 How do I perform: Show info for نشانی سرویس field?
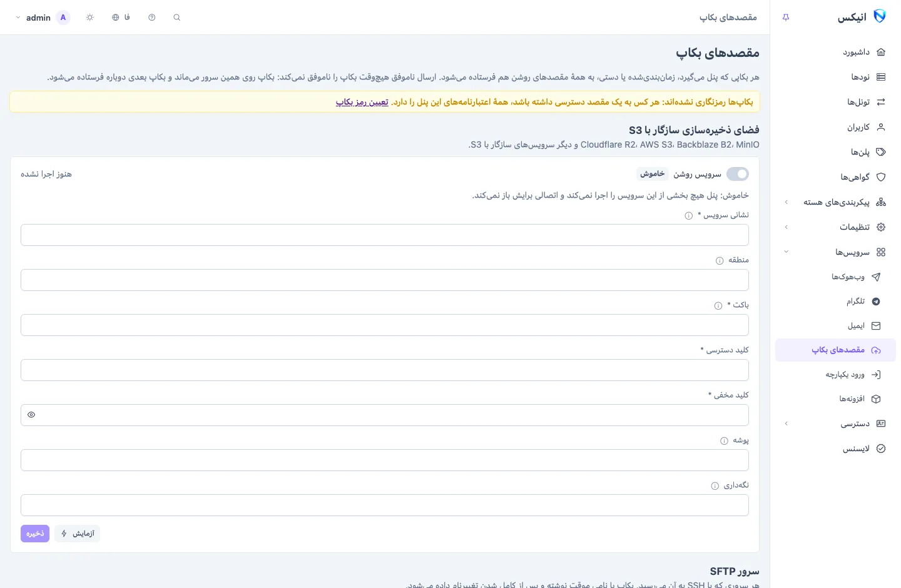point(689,216)
